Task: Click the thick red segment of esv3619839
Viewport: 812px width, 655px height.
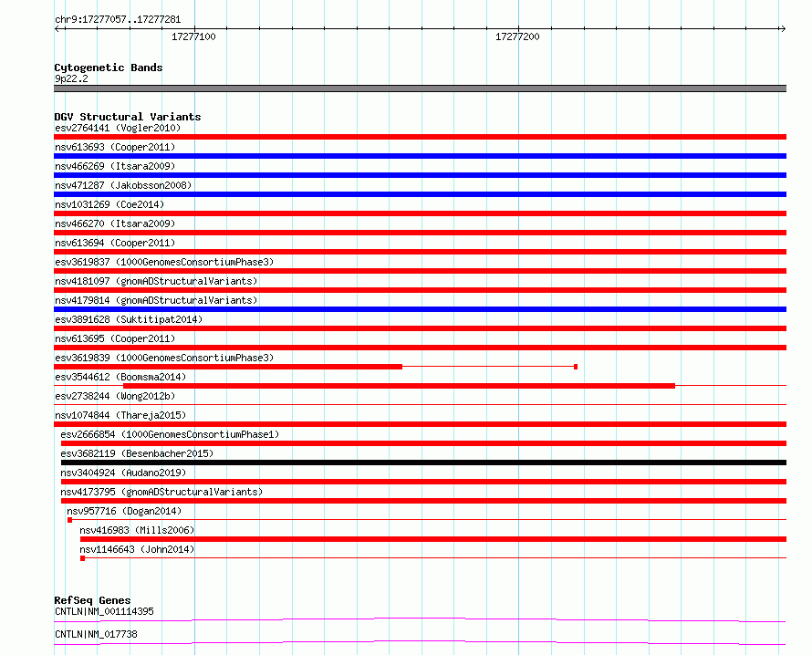Action: coord(228,367)
